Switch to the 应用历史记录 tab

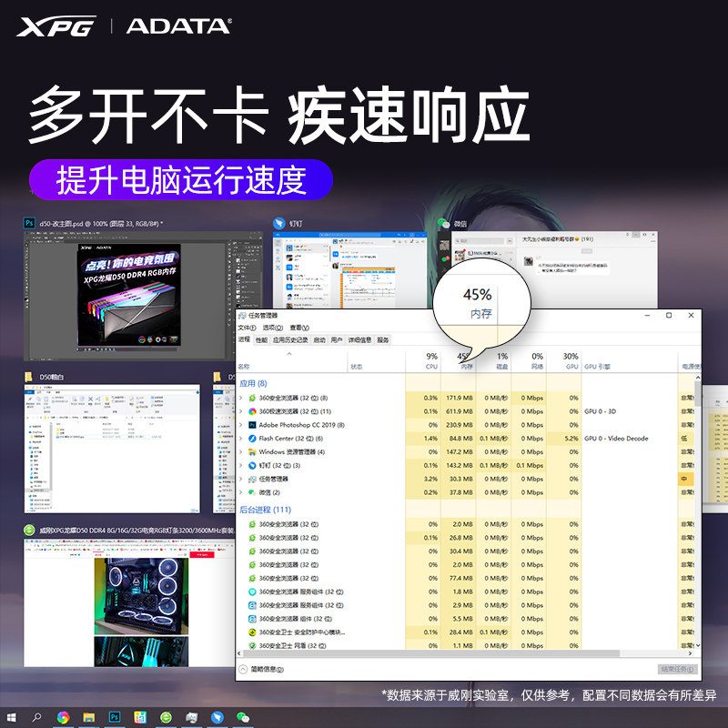click(x=290, y=339)
